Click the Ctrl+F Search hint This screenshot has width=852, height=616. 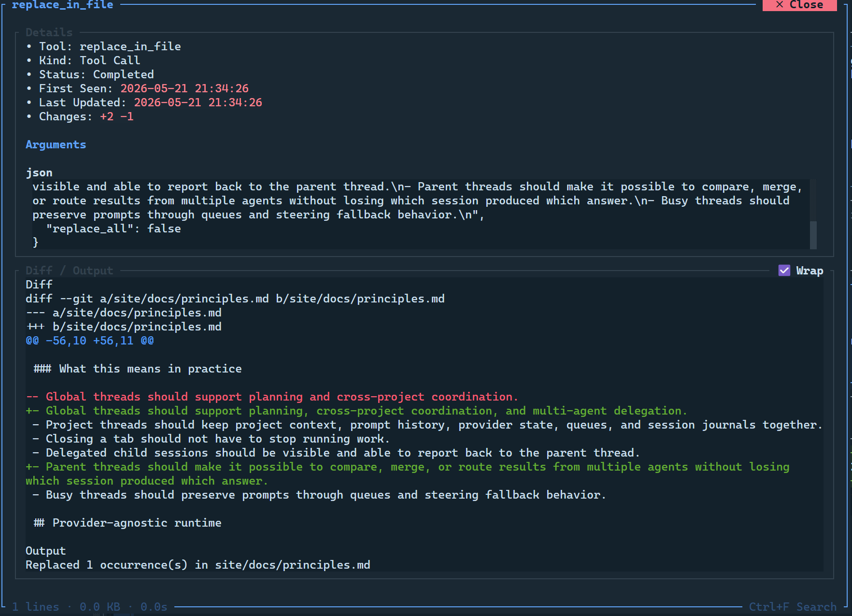pyautogui.click(x=793, y=607)
